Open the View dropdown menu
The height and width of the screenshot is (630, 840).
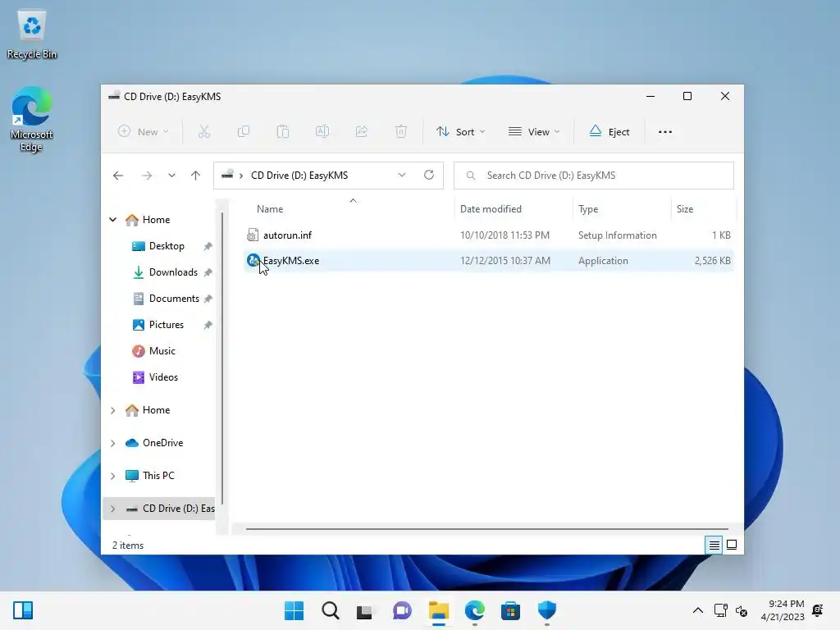(534, 132)
